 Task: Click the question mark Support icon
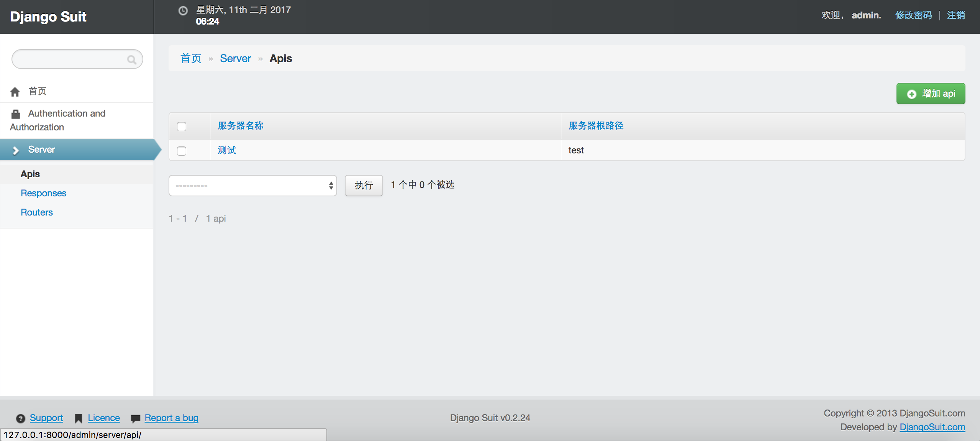(x=21, y=418)
